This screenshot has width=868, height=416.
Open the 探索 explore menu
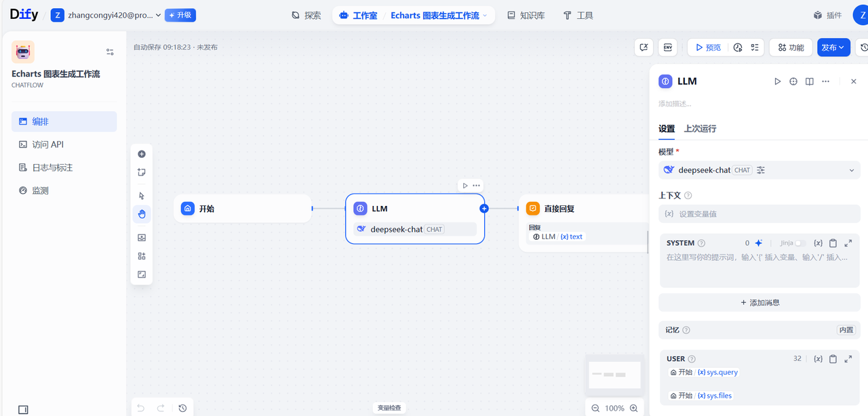(306, 15)
